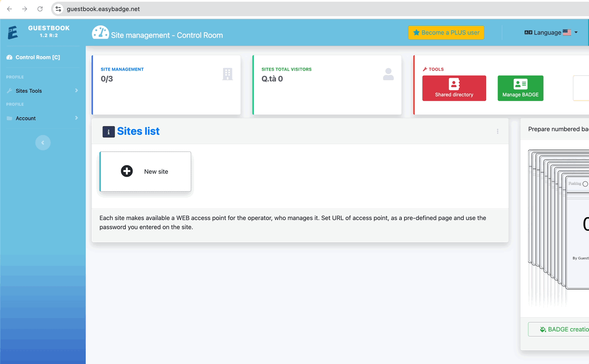Reload the page using browser refresh icon
589x364 pixels.
pos(40,9)
